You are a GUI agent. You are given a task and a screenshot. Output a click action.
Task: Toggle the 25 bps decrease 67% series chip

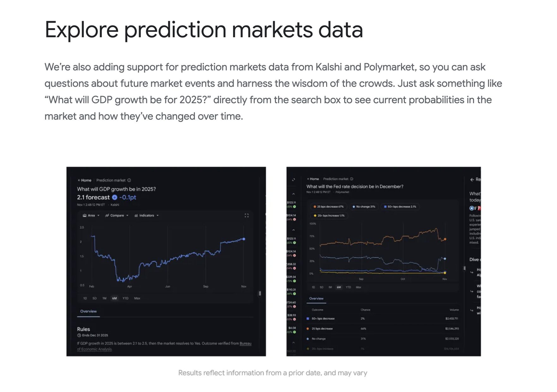tap(328, 207)
